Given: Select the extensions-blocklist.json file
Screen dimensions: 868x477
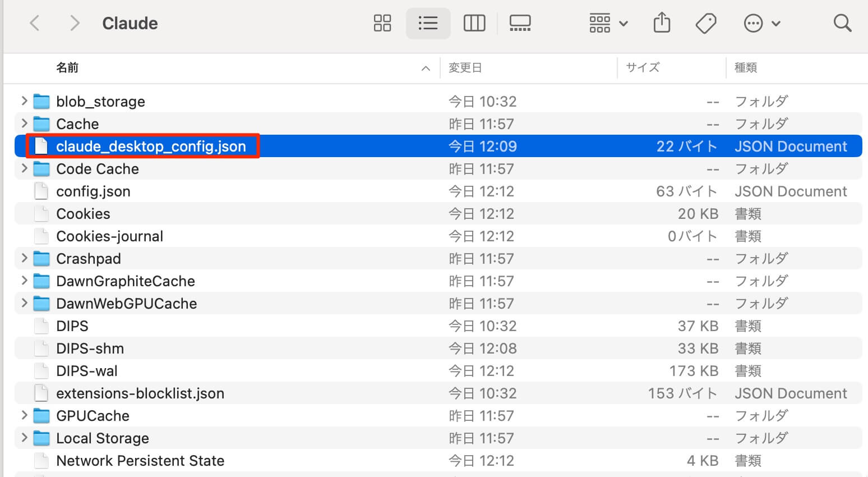Looking at the screenshot, I should point(140,393).
